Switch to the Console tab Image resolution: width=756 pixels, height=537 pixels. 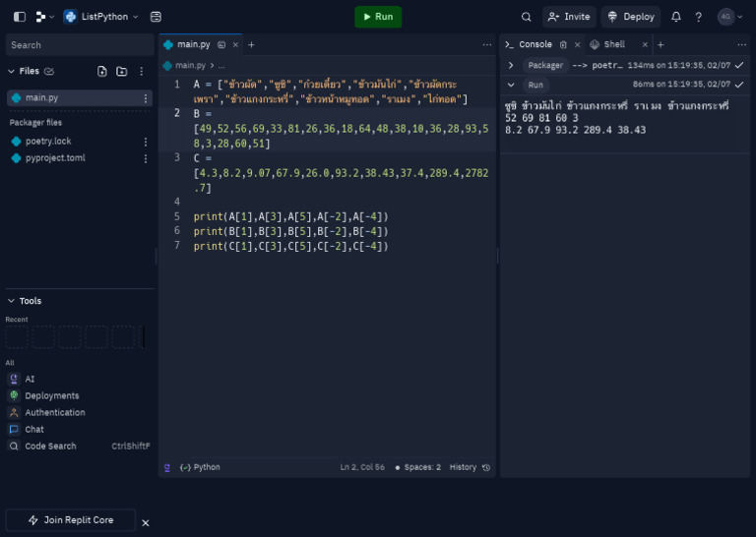(x=535, y=44)
